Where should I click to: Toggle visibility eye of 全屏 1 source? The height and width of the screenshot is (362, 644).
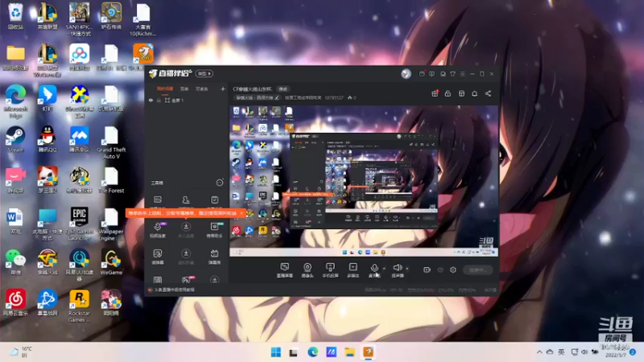click(151, 100)
